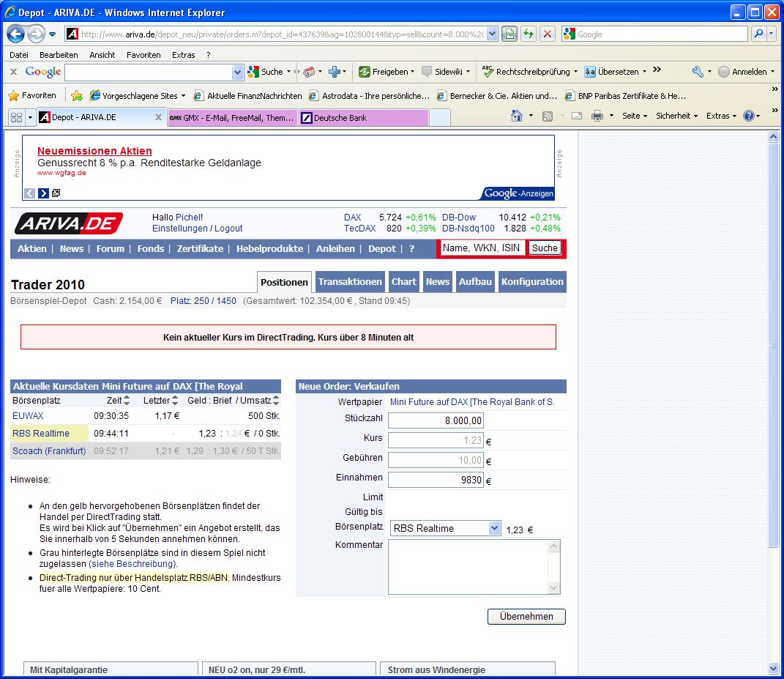The width and height of the screenshot is (784, 679).
Task: Add to favorites bar with star-arrow icon
Action: point(77,95)
